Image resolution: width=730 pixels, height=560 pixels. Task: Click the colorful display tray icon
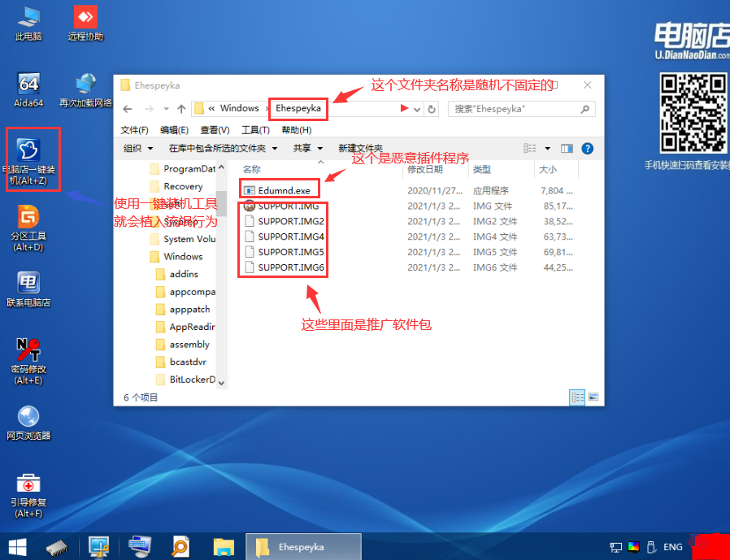633,547
